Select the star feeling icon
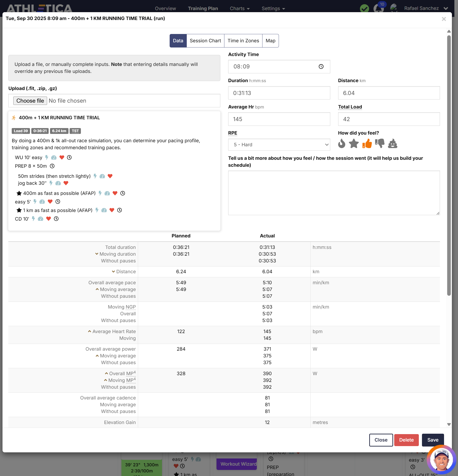458x476 pixels. 354,144
